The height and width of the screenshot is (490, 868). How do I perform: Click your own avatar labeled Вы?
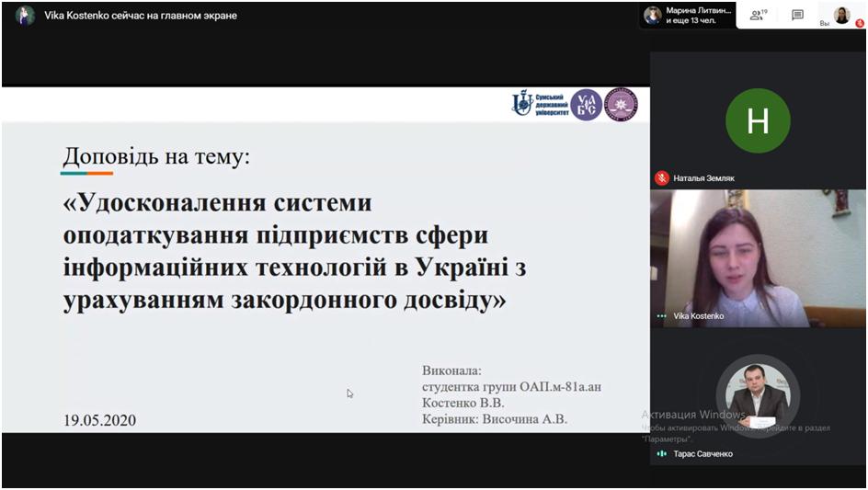coord(841,15)
